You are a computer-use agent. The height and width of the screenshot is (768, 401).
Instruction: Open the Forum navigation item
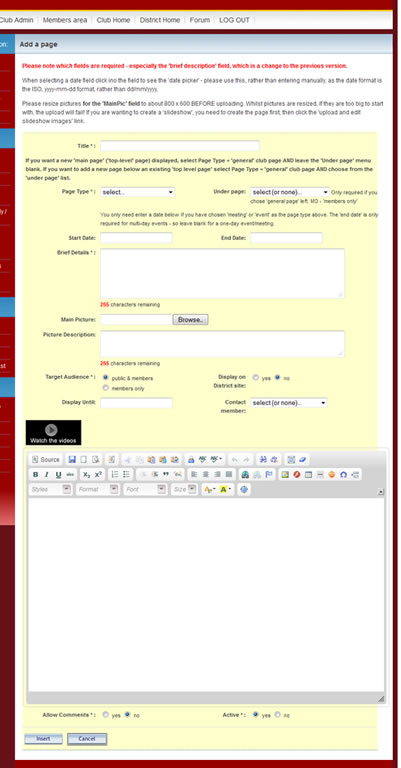point(200,20)
